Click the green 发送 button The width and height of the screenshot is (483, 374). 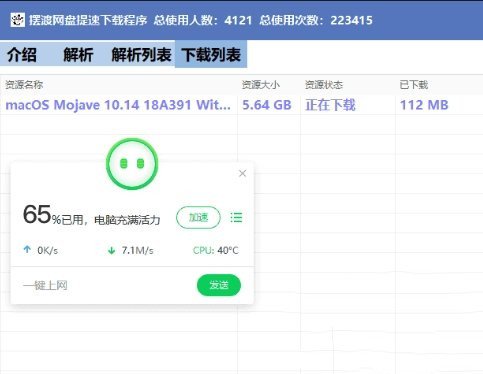[x=219, y=285]
